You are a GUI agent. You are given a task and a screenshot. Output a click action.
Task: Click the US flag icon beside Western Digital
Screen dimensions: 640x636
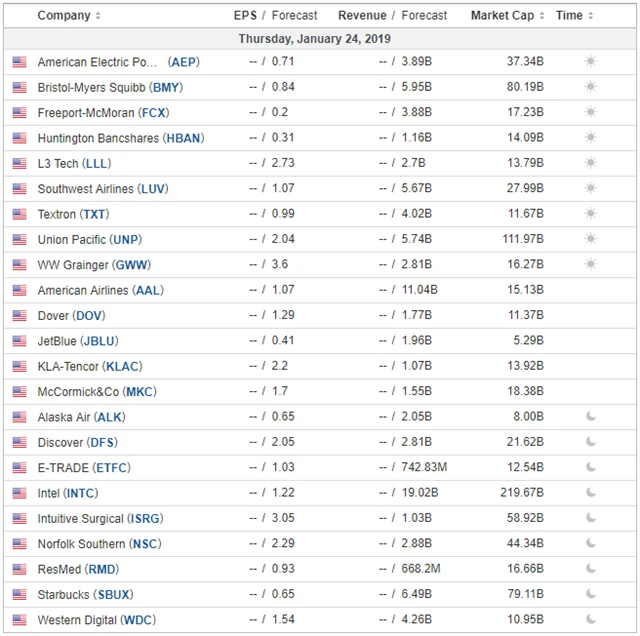(19, 620)
